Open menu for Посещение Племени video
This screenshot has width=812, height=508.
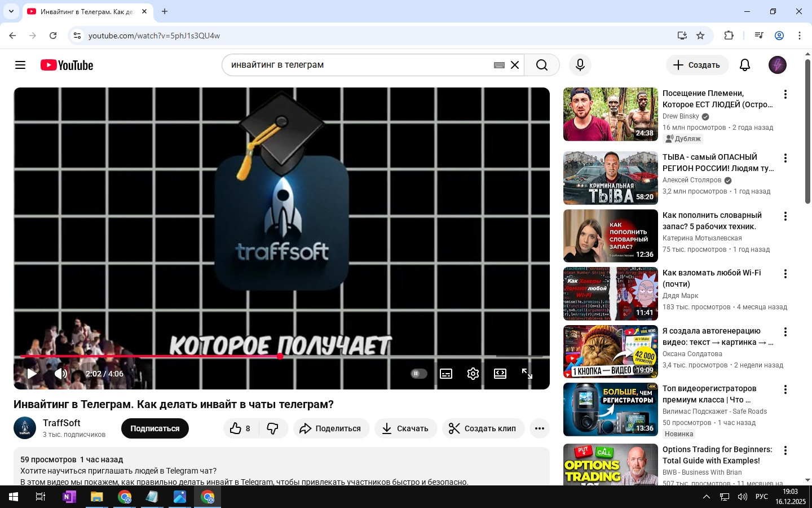tap(785, 94)
